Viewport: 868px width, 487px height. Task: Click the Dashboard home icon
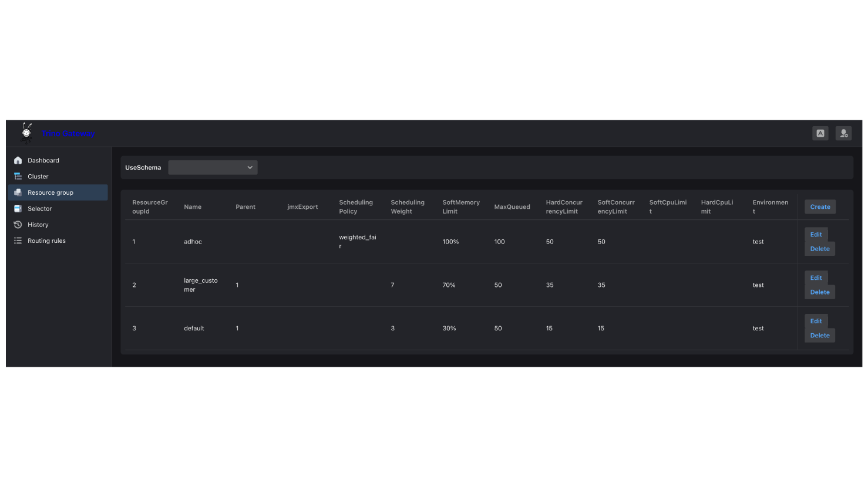[x=18, y=160]
